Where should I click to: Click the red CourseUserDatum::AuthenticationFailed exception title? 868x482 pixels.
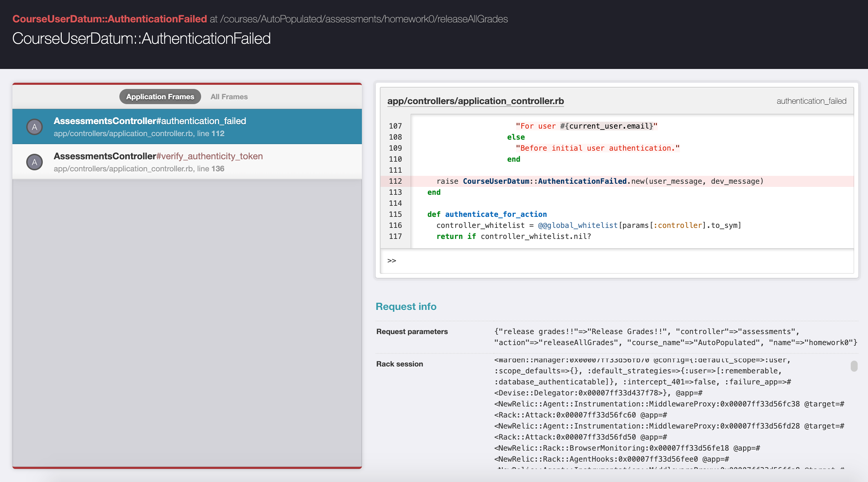pos(110,19)
